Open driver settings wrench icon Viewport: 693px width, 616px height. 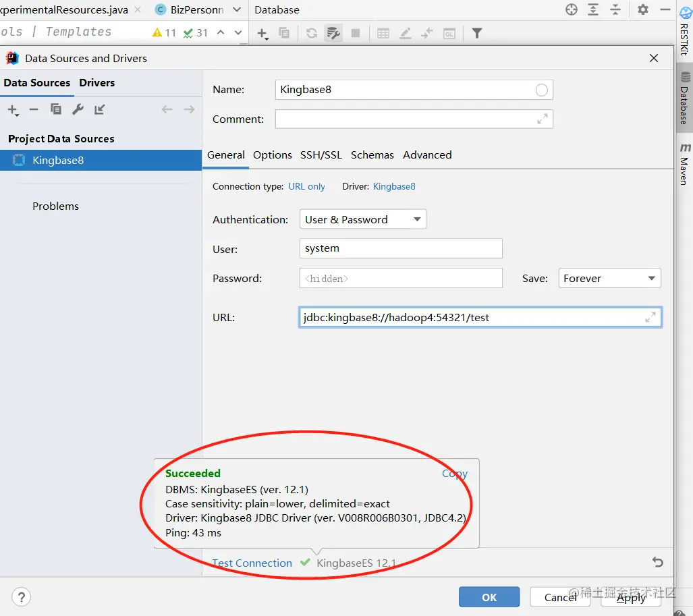click(x=78, y=109)
